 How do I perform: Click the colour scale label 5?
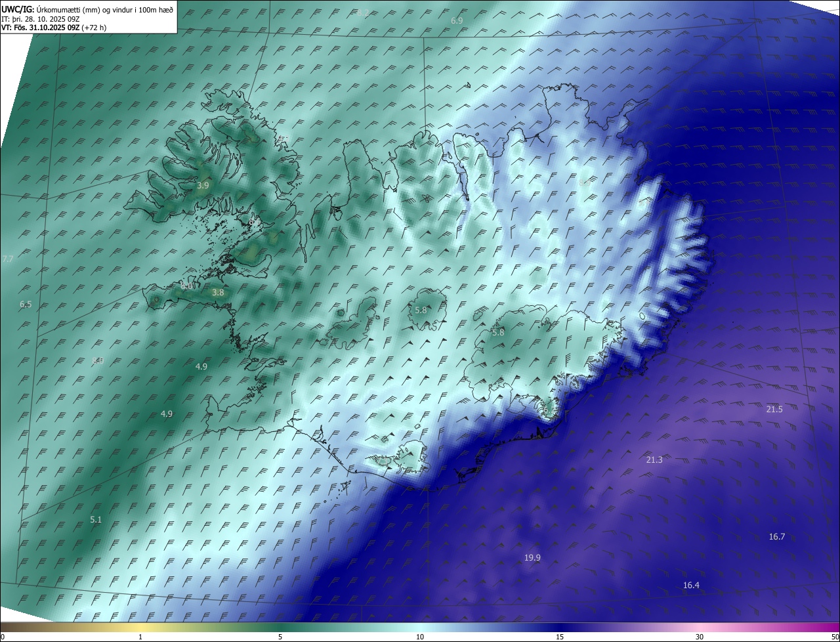pyautogui.click(x=280, y=637)
